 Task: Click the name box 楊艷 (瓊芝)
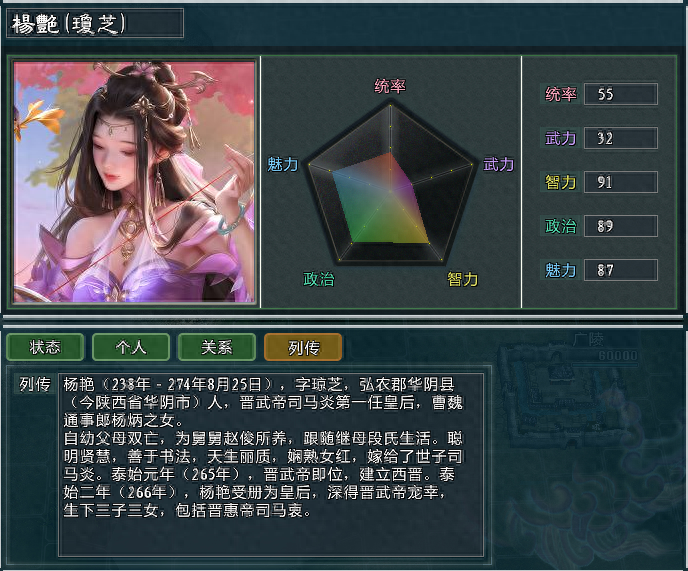(95, 23)
